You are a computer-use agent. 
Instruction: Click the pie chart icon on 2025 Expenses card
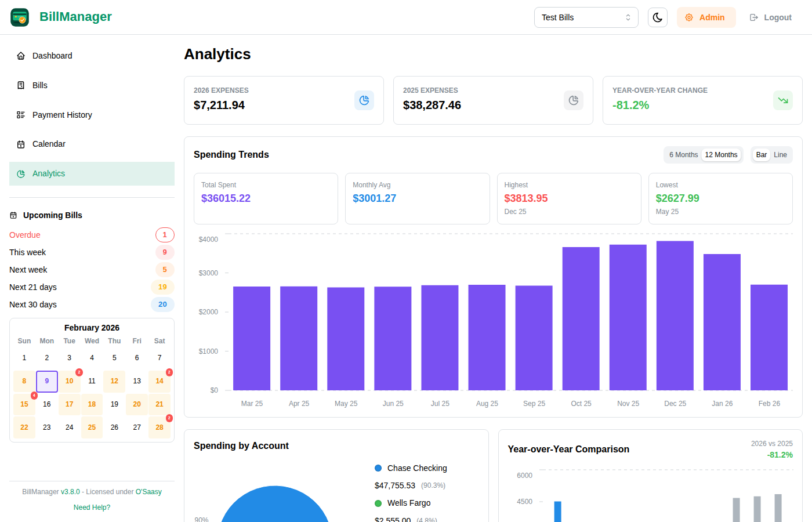[x=573, y=100]
